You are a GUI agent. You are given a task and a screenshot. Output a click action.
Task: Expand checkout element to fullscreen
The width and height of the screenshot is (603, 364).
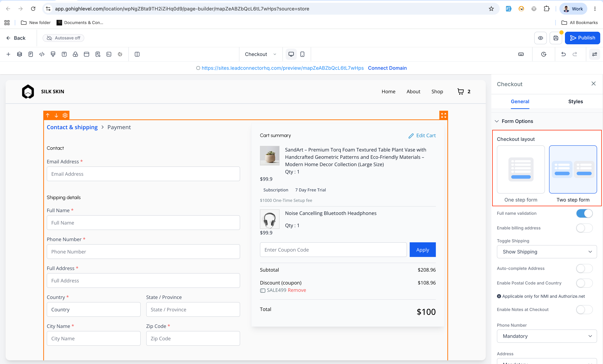[444, 115]
